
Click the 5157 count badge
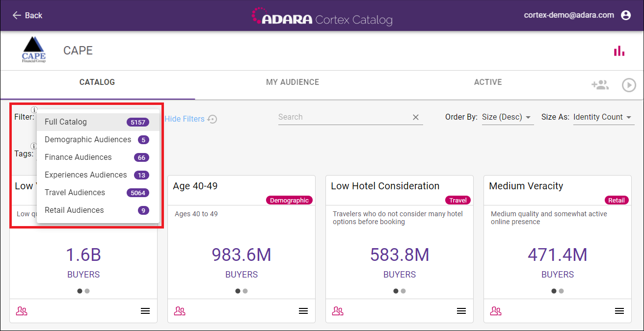tap(137, 122)
